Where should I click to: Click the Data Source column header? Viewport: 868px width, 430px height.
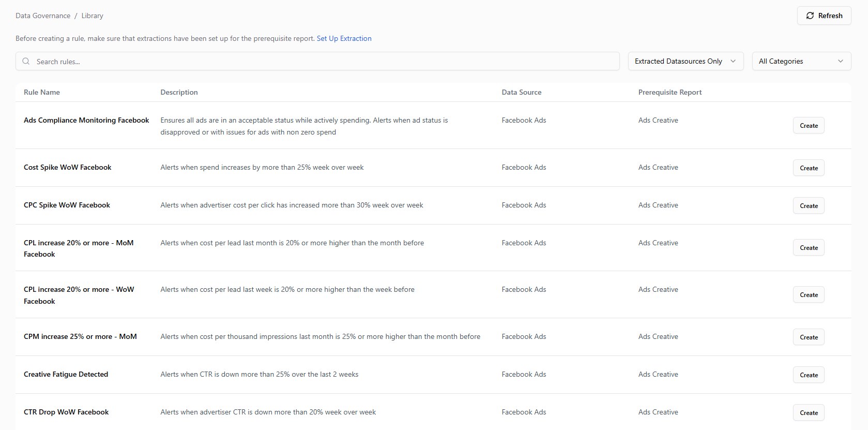(x=521, y=93)
